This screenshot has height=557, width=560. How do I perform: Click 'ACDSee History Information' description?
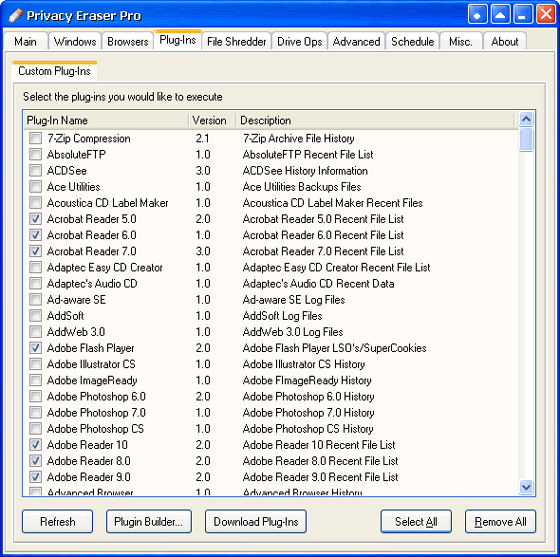pos(305,171)
